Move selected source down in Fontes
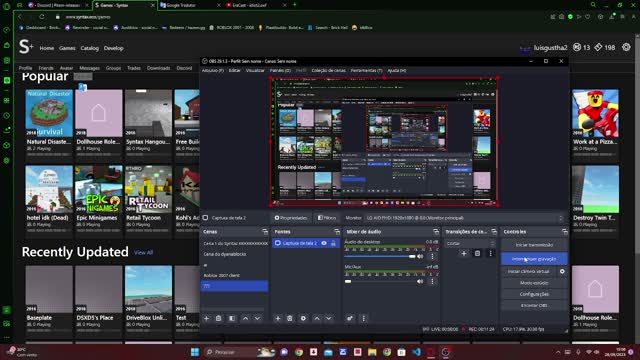The image size is (640, 360). [329, 318]
